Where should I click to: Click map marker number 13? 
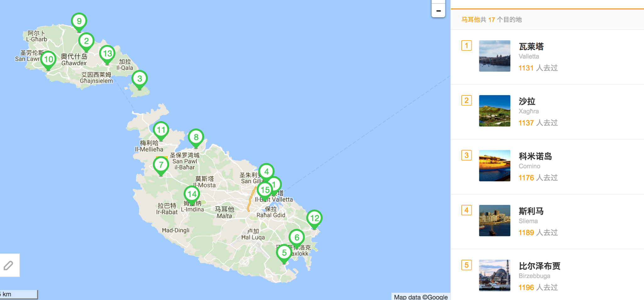pos(107,54)
